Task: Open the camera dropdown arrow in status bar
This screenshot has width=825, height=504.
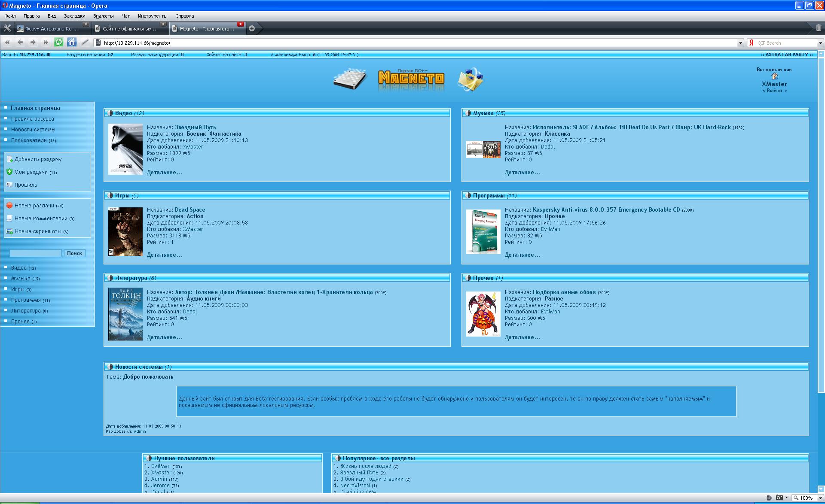Action: [786, 498]
